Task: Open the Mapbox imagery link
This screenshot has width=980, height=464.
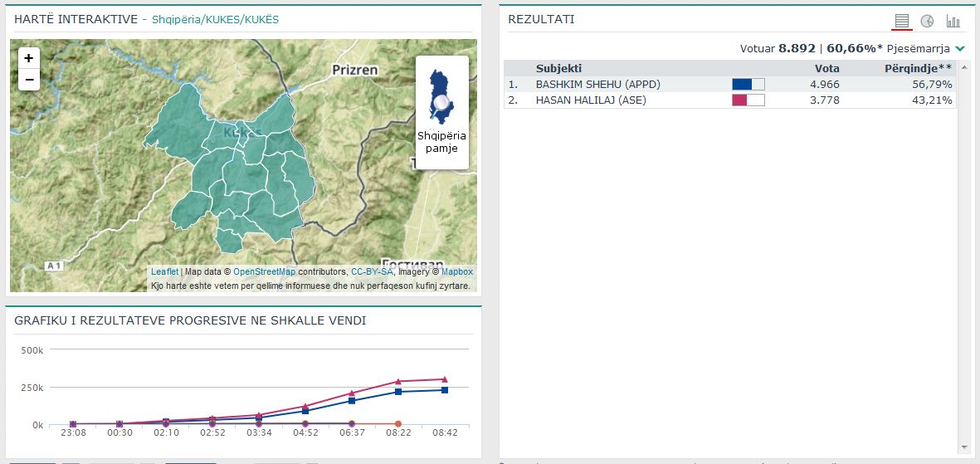Action: tap(456, 271)
